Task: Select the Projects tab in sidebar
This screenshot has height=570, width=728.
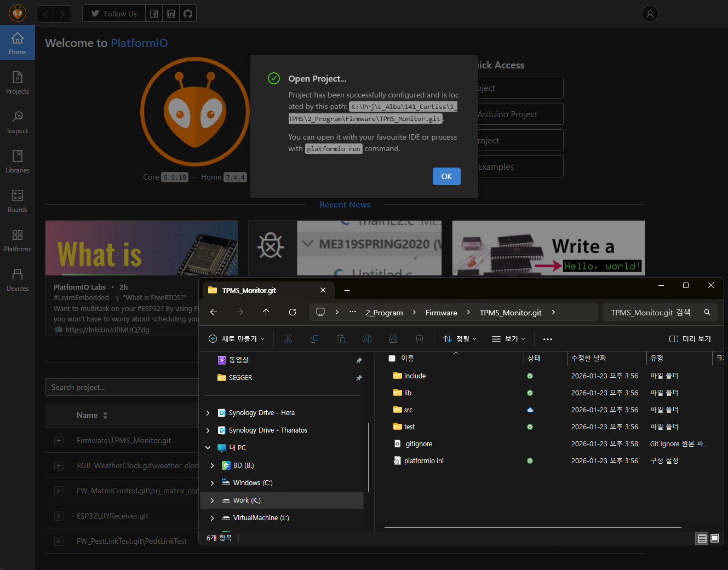Action: 18,83
